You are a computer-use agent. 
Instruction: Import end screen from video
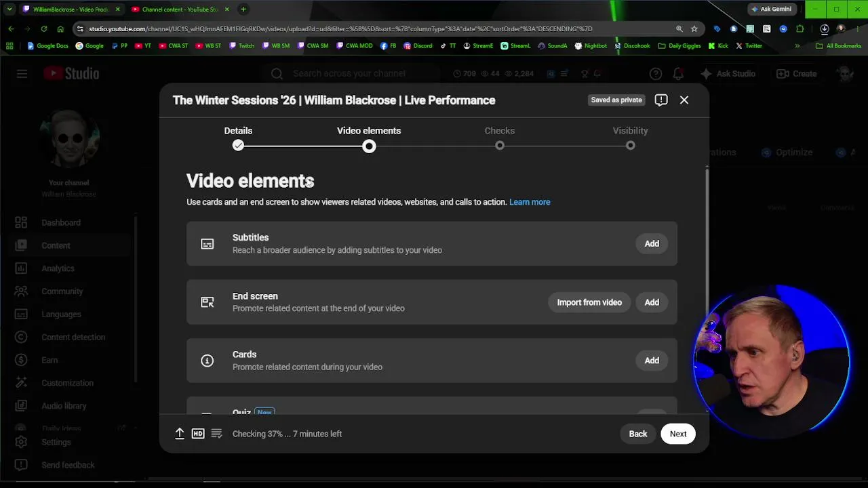[x=589, y=302]
